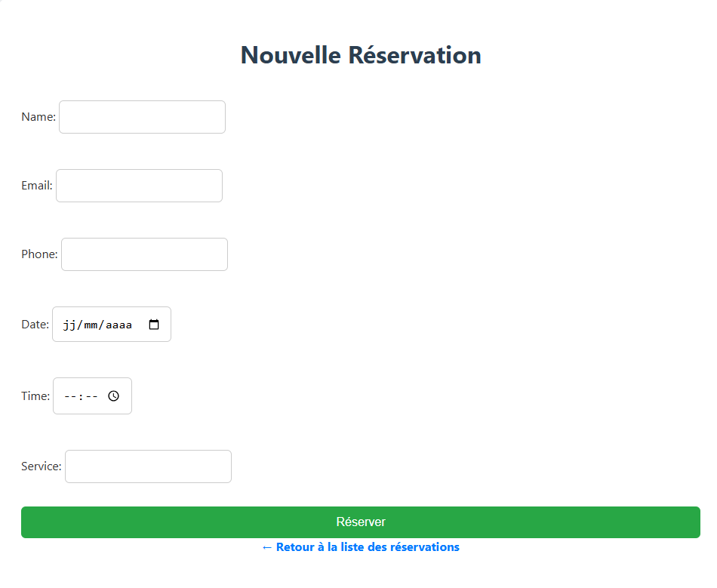Click the Email input field

click(x=139, y=186)
